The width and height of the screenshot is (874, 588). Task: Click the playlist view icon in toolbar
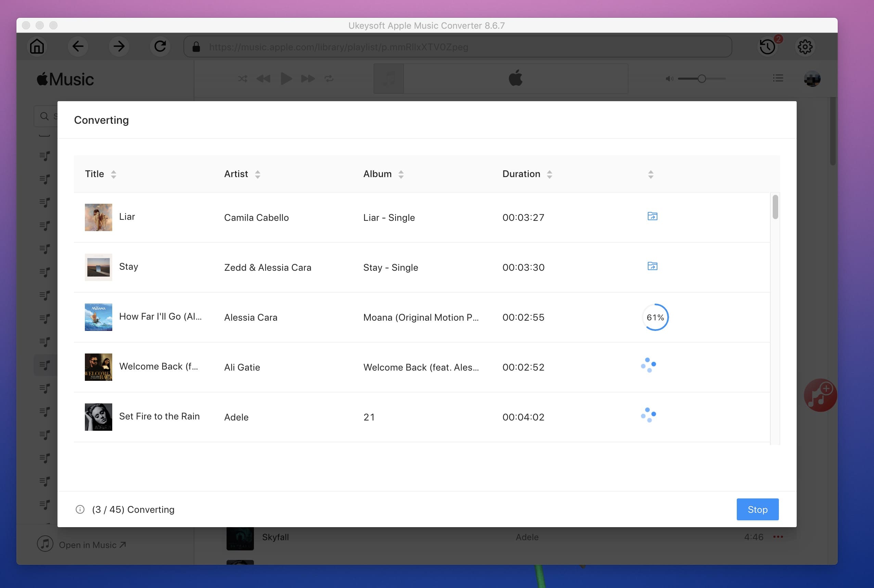(x=779, y=79)
